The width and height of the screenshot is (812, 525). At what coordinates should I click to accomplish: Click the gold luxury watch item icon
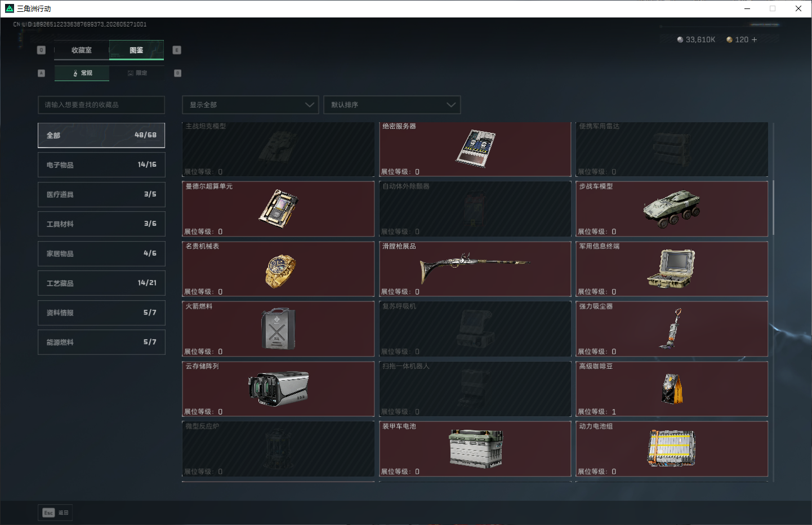click(280, 271)
